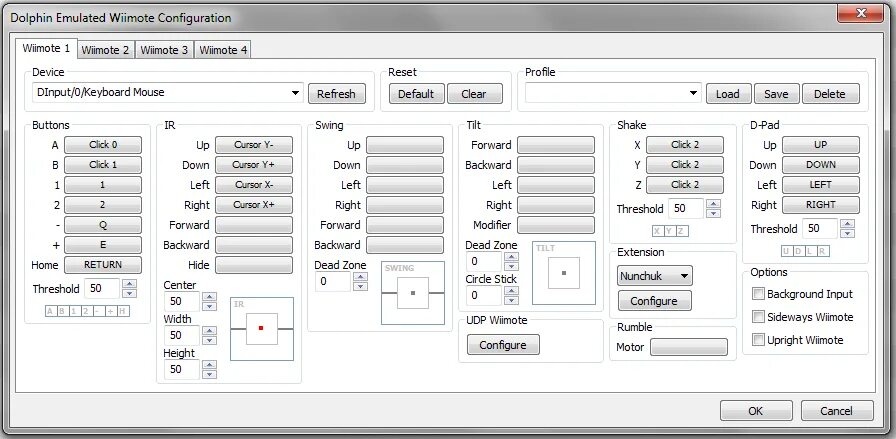Viewport: 896px width, 439px height.
Task: Remap the Home button set to RETURN
Action: [x=103, y=265]
